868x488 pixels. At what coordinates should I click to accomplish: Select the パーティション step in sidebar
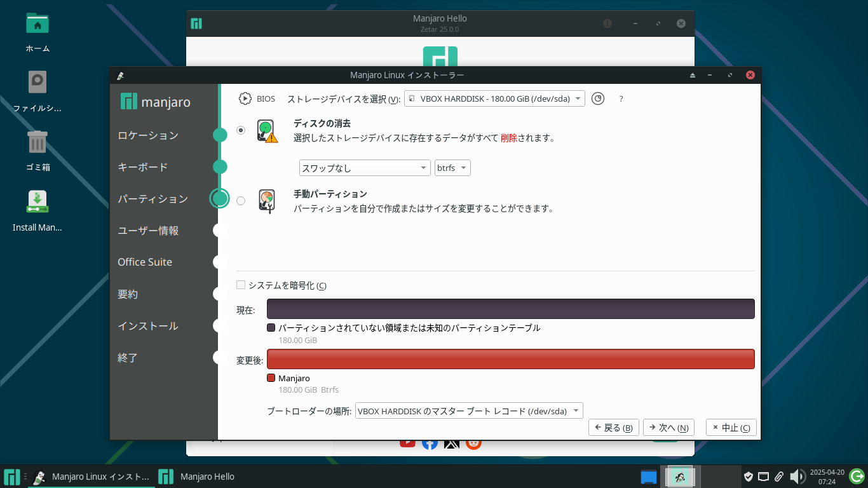[153, 199]
